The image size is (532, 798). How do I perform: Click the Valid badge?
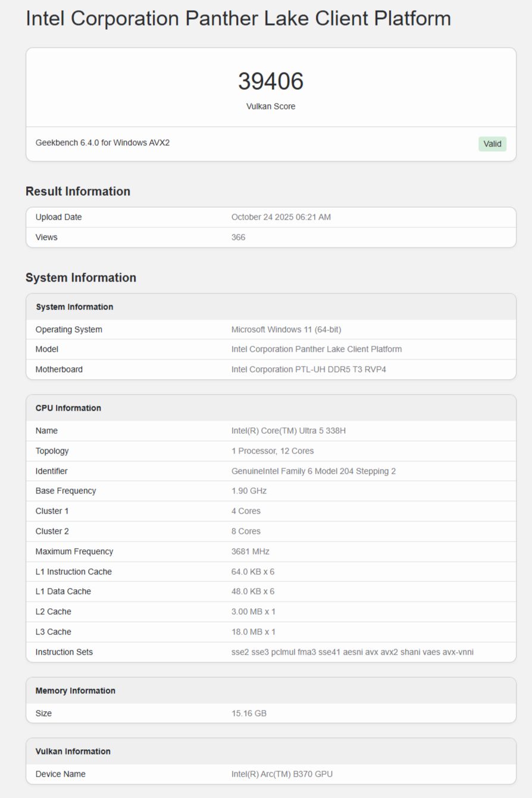pos(492,143)
